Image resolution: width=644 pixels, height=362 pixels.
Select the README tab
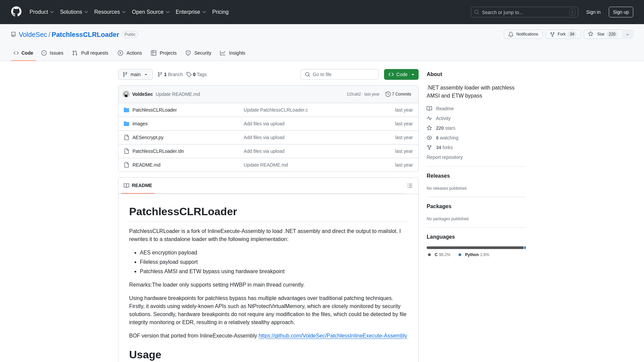tap(138, 186)
